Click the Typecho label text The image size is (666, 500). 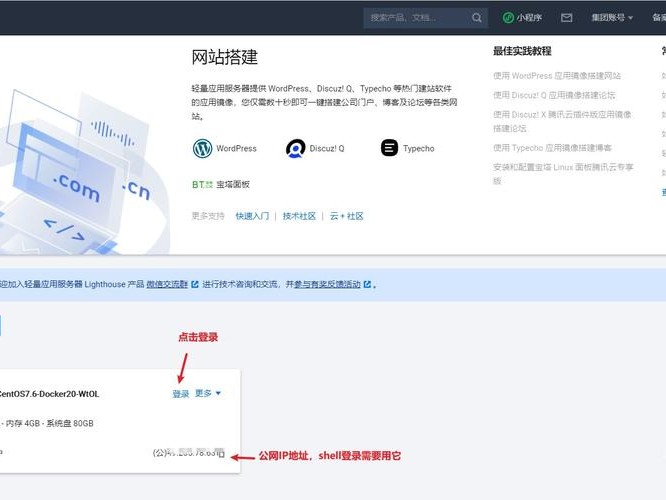coord(419,148)
